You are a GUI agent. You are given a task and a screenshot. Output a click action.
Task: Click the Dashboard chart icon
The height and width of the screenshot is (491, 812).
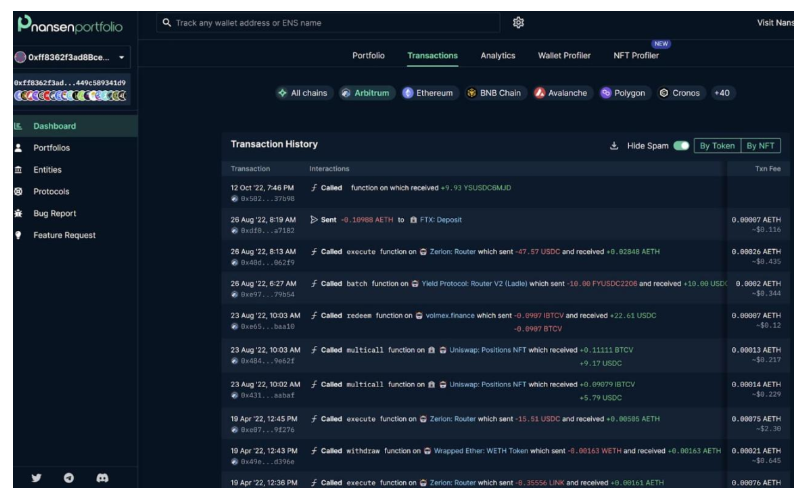[x=18, y=126]
